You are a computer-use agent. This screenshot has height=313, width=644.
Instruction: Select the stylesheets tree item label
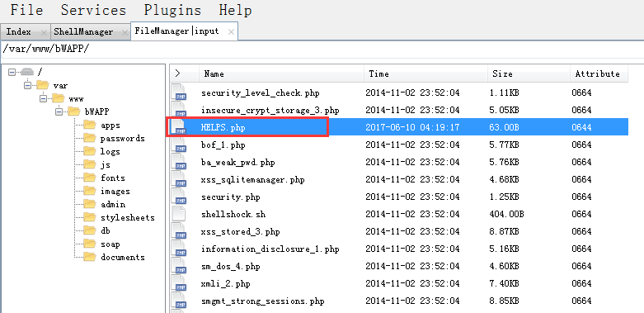pyautogui.click(x=128, y=217)
